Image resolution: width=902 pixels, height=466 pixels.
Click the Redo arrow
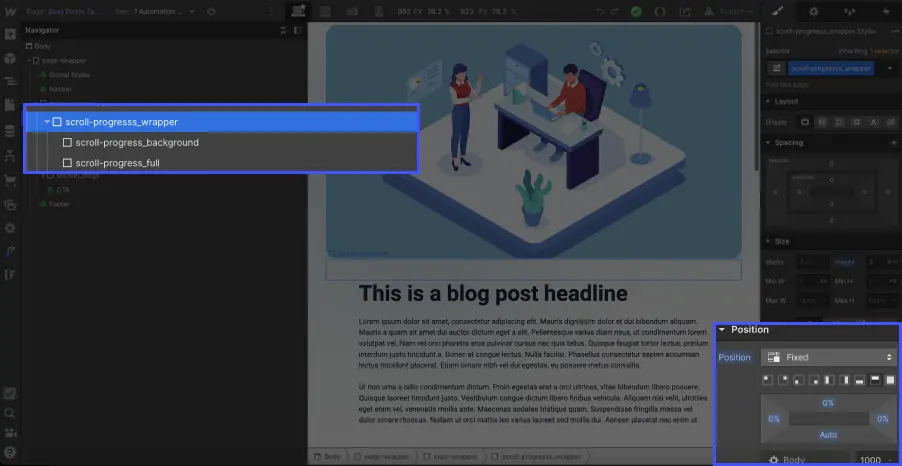(x=615, y=12)
